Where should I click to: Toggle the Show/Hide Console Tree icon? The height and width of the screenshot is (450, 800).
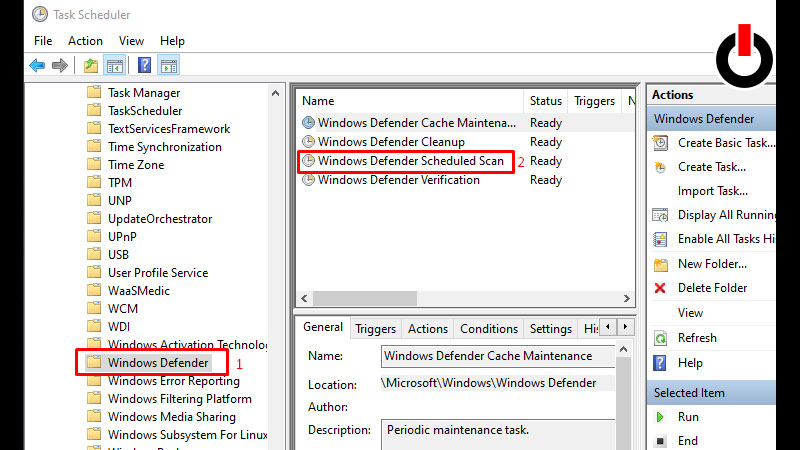click(115, 65)
